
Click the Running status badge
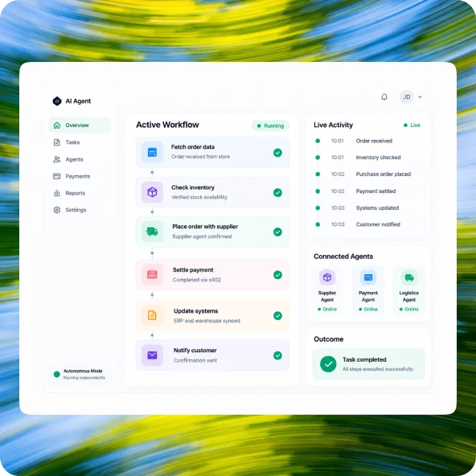270,125
